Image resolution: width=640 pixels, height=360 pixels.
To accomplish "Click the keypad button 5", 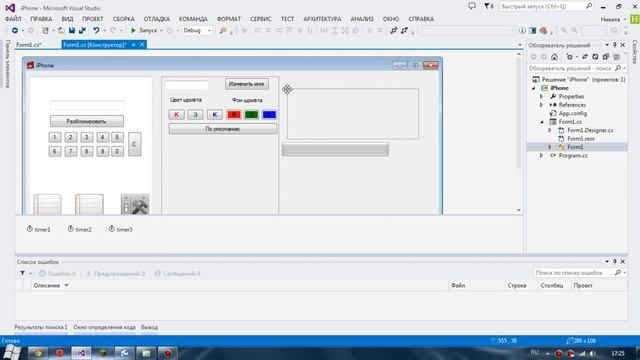I will coord(117,138).
